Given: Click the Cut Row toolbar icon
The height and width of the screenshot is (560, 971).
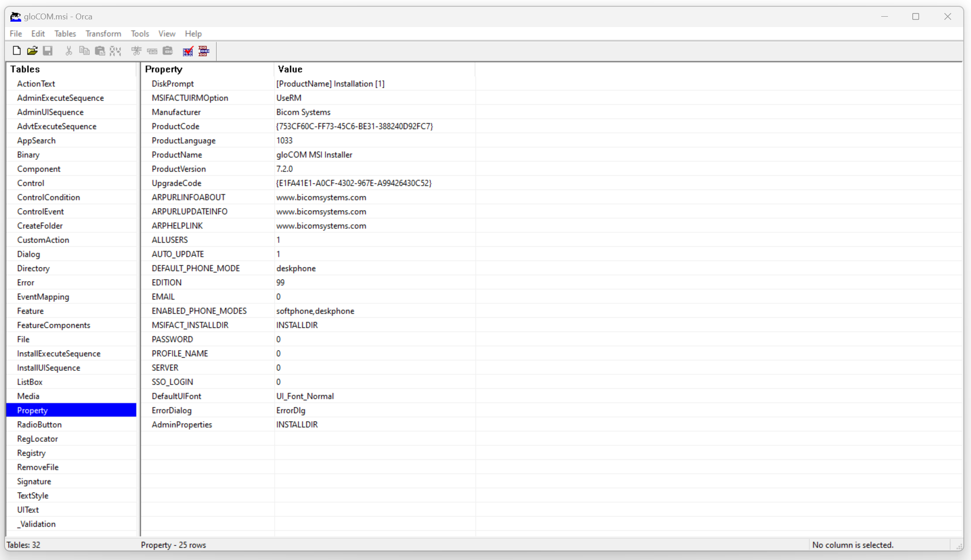Looking at the screenshot, I should (136, 50).
